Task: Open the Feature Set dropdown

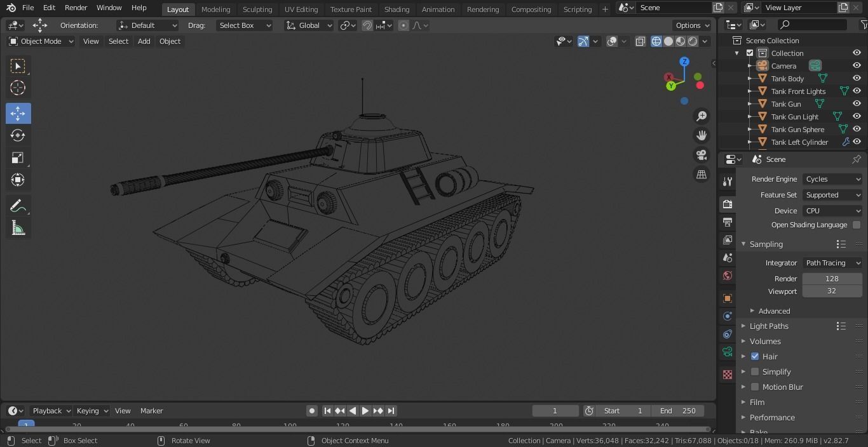Action: pos(832,195)
